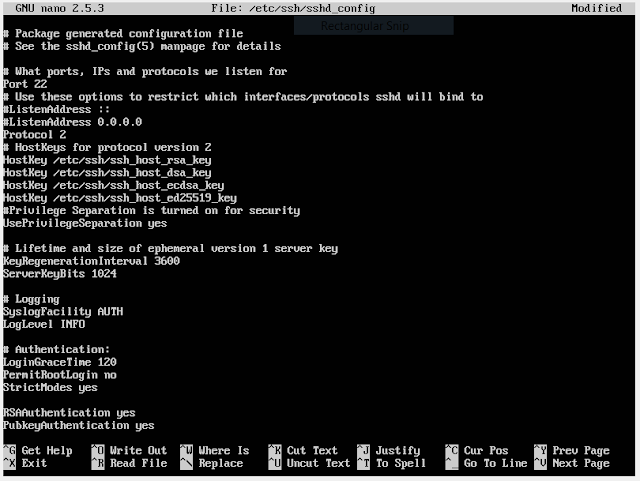Click the ^K Cut Text shortcut
The height and width of the screenshot is (481, 640).
pyautogui.click(x=303, y=450)
